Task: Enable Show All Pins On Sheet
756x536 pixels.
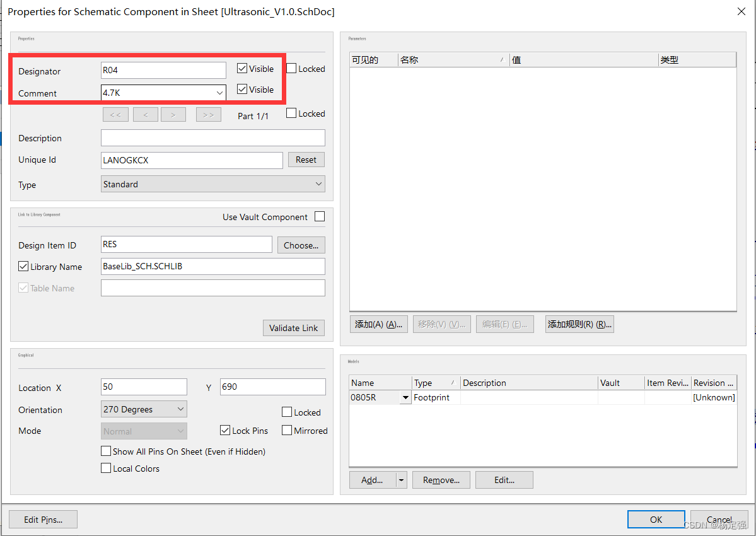Action: coord(106,452)
